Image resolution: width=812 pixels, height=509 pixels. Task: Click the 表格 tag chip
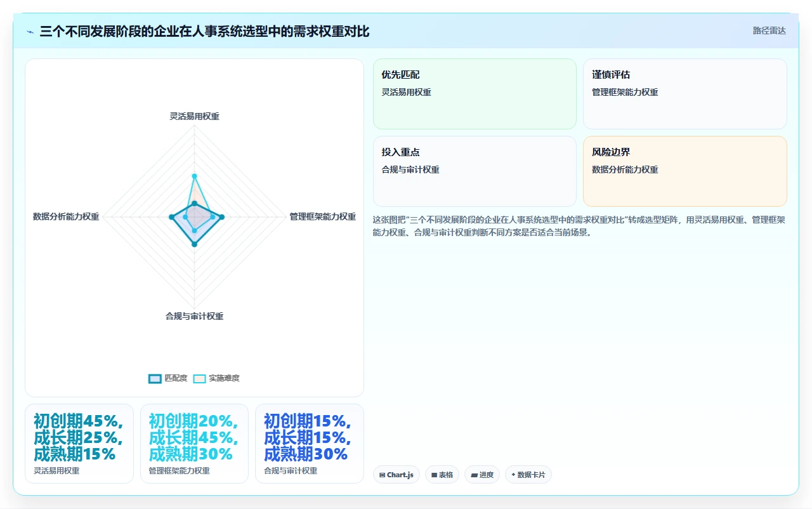442,475
